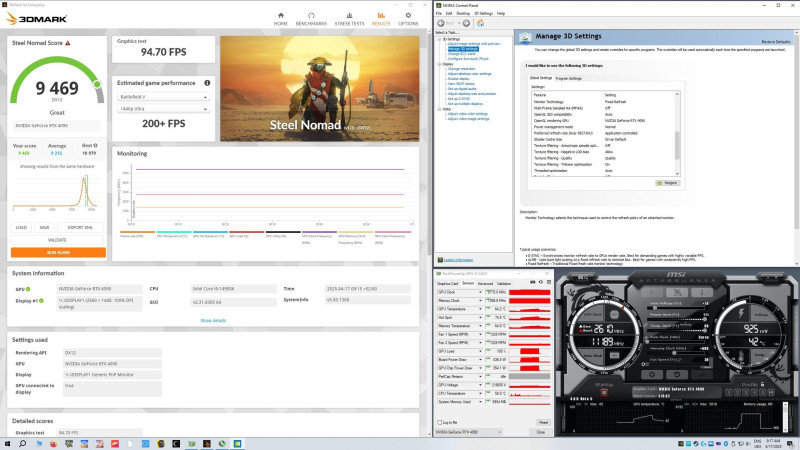Click Afterburner Memory Clock slider
Image resolution: width=800 pixels, height=450 pixels.
[677, 353]
